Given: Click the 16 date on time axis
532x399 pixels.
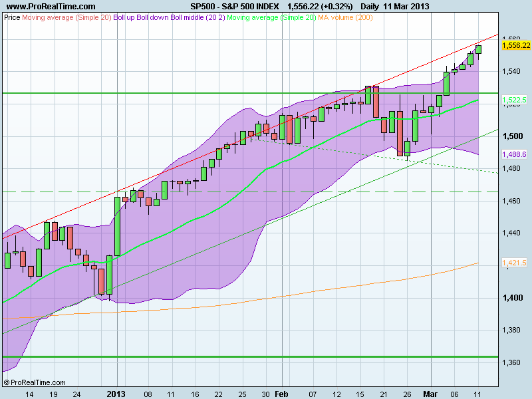Looking at the screenshot, I should click(x=195, y=394).
